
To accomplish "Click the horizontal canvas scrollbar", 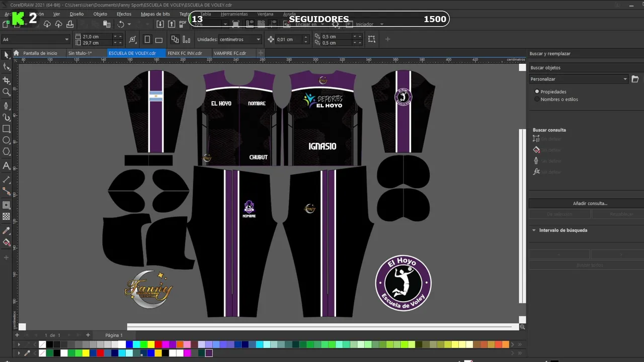I will click(x=323, y=327).
